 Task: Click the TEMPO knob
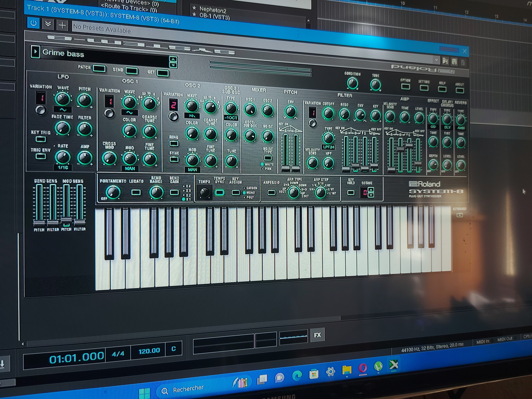204,192
